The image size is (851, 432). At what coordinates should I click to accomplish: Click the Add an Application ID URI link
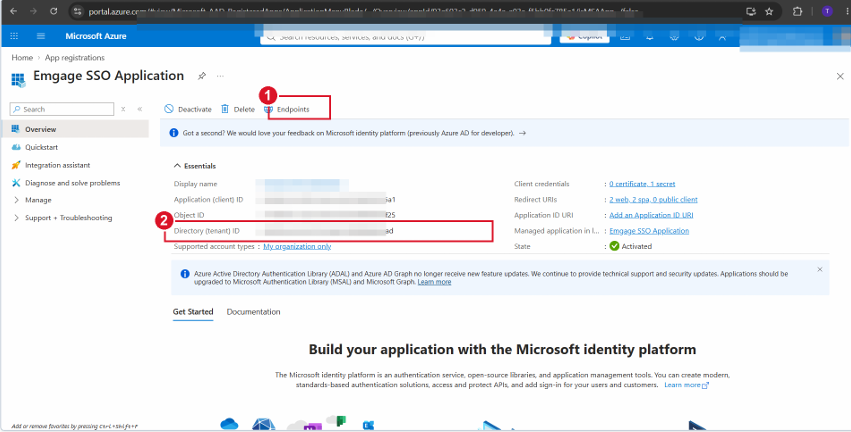651,215
